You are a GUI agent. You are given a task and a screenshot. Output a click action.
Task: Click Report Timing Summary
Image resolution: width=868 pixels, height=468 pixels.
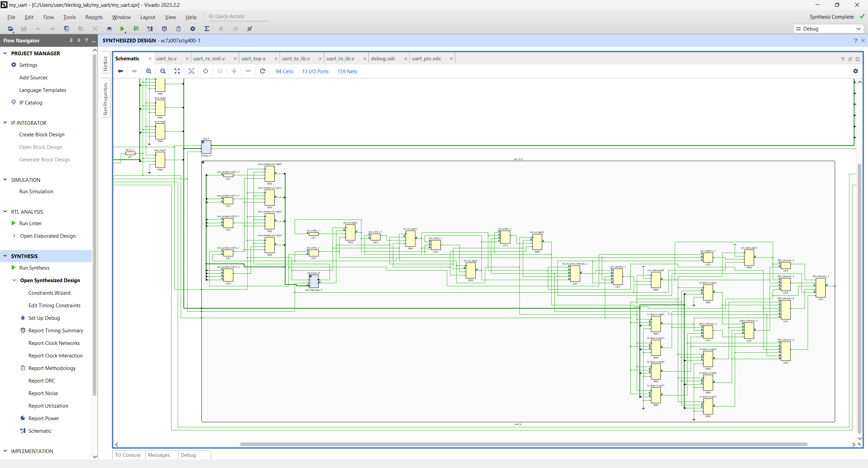[56, 330]
